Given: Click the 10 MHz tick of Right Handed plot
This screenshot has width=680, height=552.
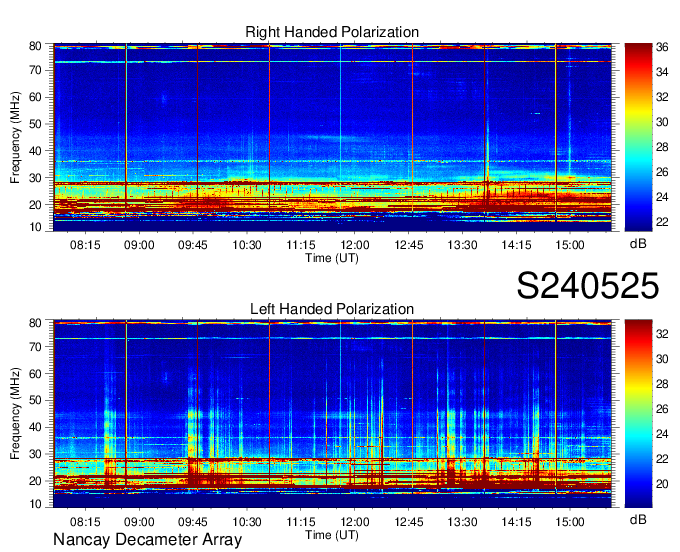Looking at the screenshot, I should pos(35,227).
